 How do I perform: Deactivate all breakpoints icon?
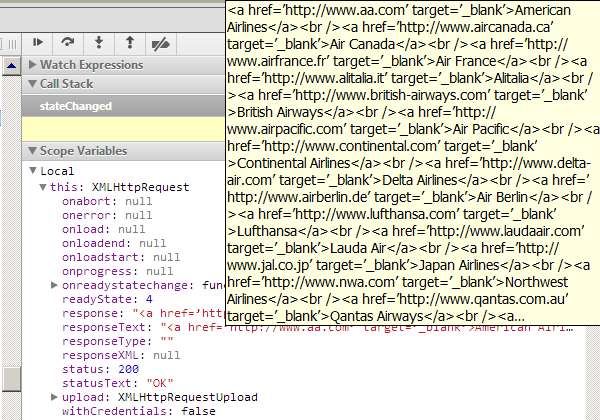161,43
